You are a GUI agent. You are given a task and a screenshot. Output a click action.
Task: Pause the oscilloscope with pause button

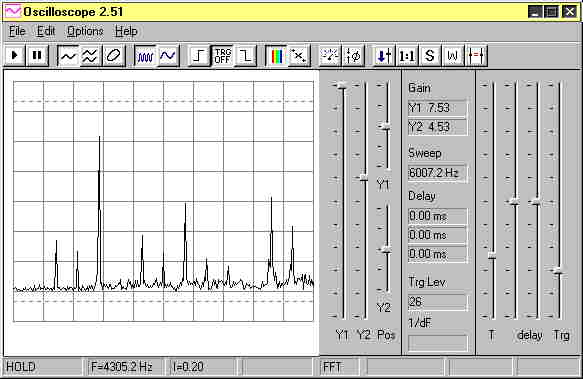pyautogui.click(x=37, y=56)
